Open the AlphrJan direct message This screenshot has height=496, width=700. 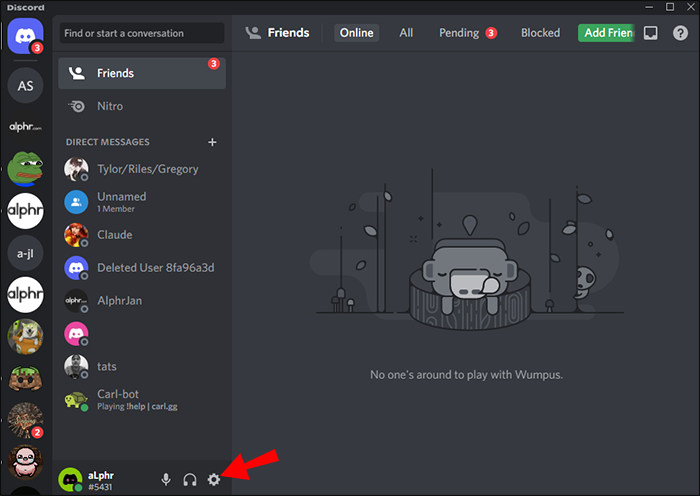click(x=142, y=301)
